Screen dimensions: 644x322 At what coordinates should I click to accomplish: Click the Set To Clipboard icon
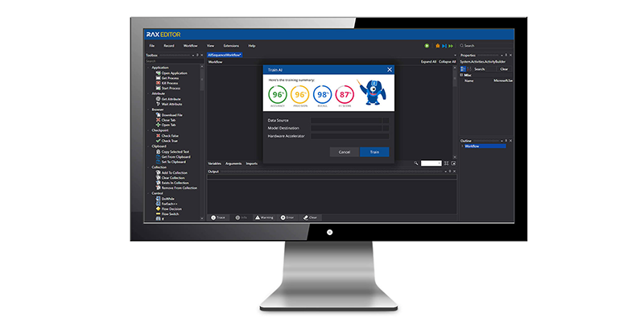158,162
